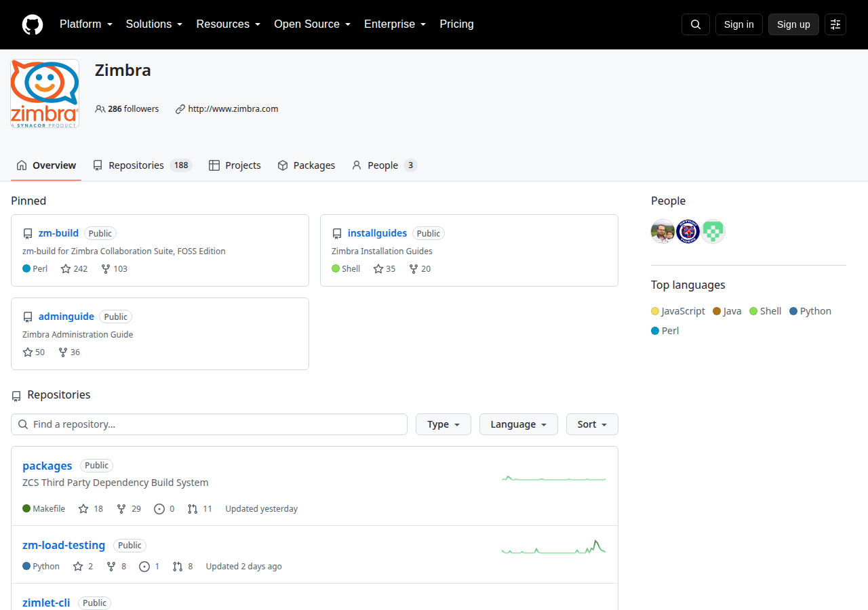868x610 pixels.
Task: Open the Language filter dropdown
Action: 519,424
